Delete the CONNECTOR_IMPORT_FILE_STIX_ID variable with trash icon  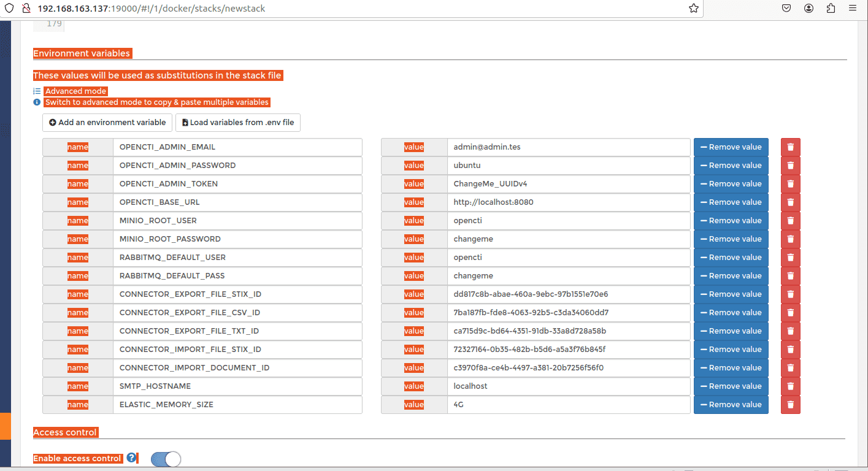[x=790, y=350]
